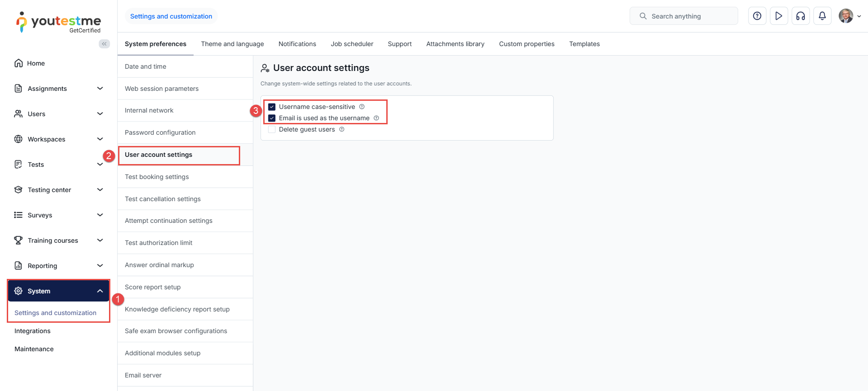
Task: Open the notifications bell icon
Action: tap(822, 16)
